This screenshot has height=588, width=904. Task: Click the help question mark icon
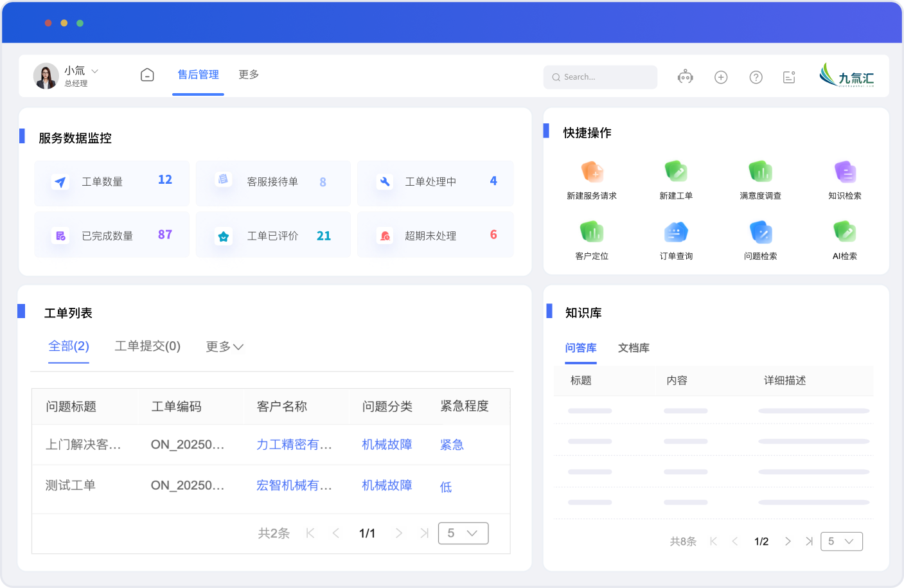pos(756,77)
